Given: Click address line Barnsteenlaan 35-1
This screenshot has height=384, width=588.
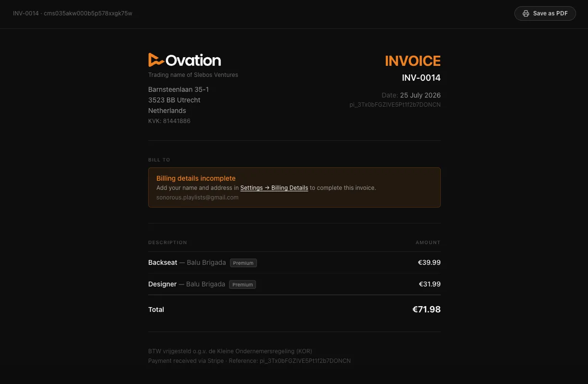Looking at the screenshot, I should (179, 89).
